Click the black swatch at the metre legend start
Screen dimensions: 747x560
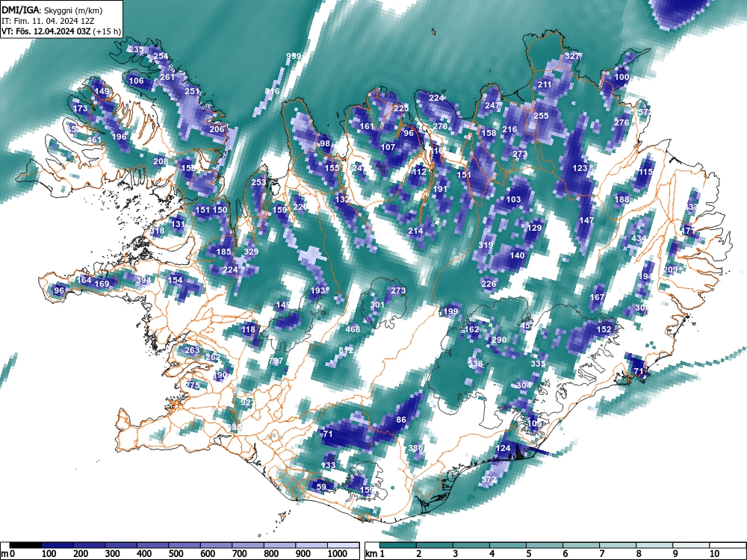click(25, 545)
